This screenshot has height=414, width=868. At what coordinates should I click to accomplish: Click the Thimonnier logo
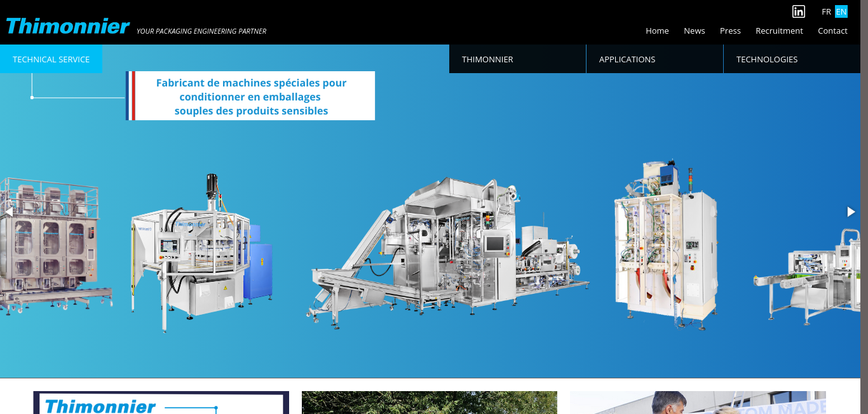[x=67, y=26]
